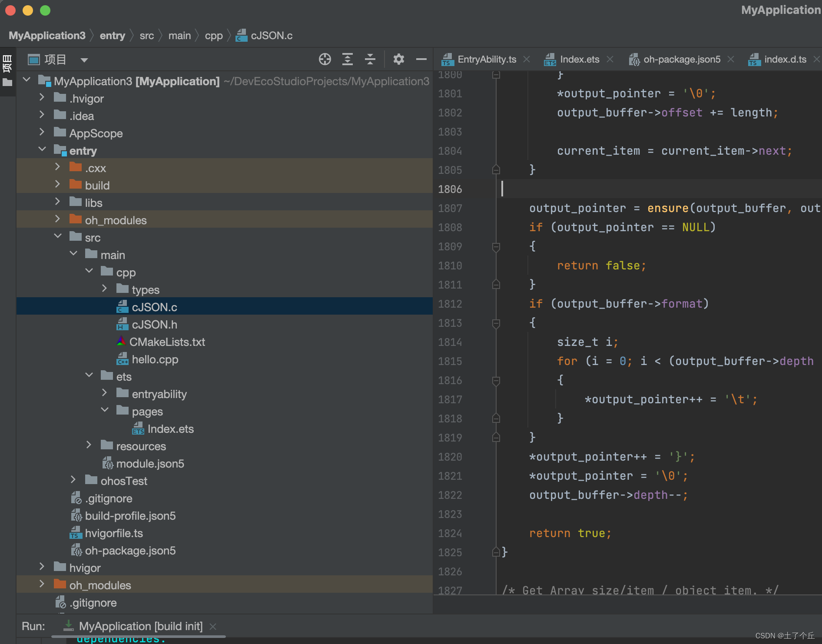The height and width of the screenshot is (644, 822).
Task: Place cursor on 'return true;' line
Action: pos(570,533)
